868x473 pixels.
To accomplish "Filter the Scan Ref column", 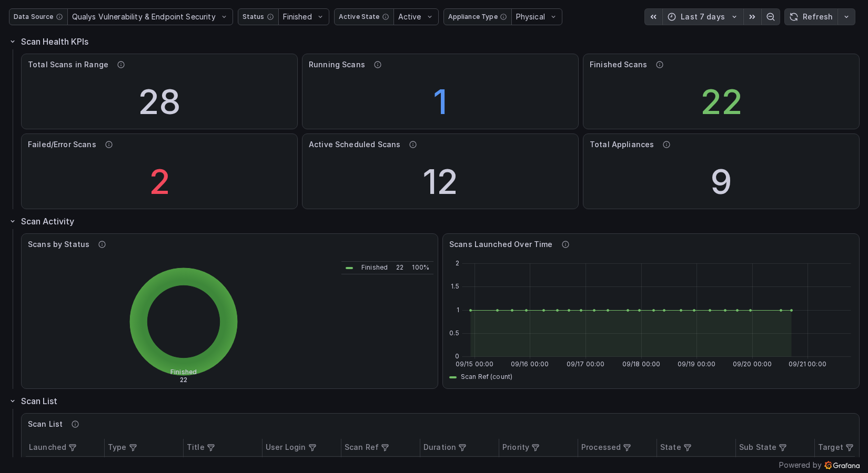I will pos(385,447).
